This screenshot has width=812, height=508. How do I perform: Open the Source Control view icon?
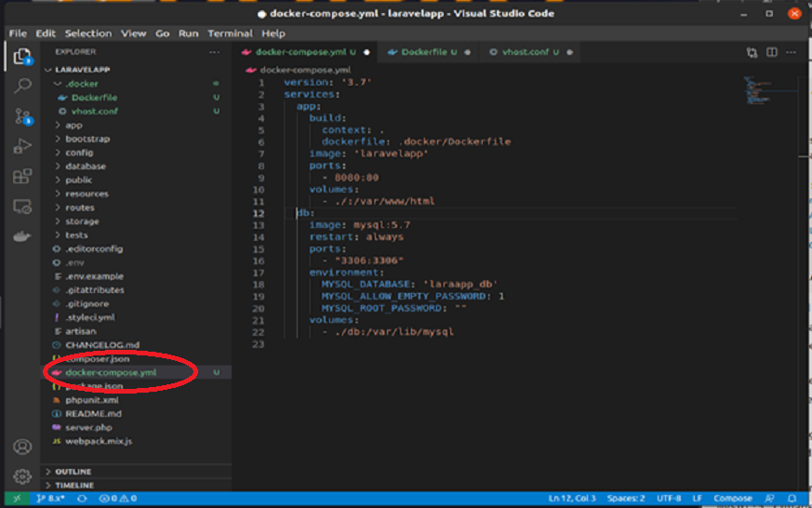click(22, 116)
